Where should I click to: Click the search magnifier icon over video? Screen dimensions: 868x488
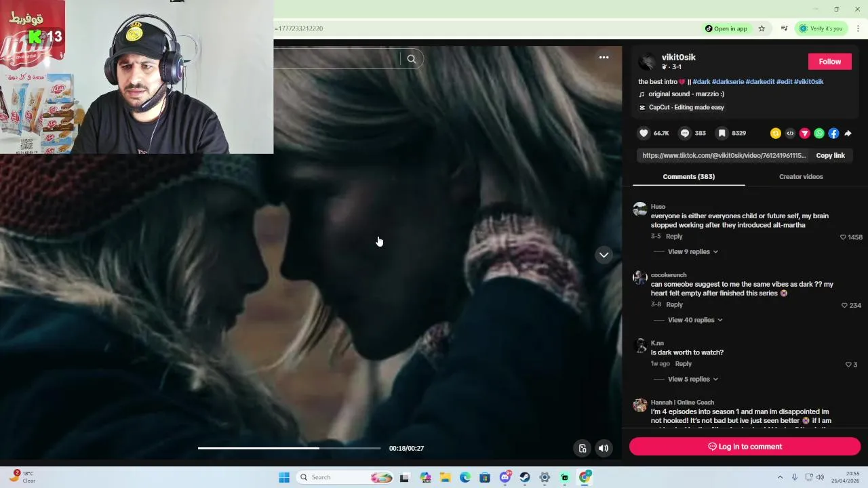412,59
